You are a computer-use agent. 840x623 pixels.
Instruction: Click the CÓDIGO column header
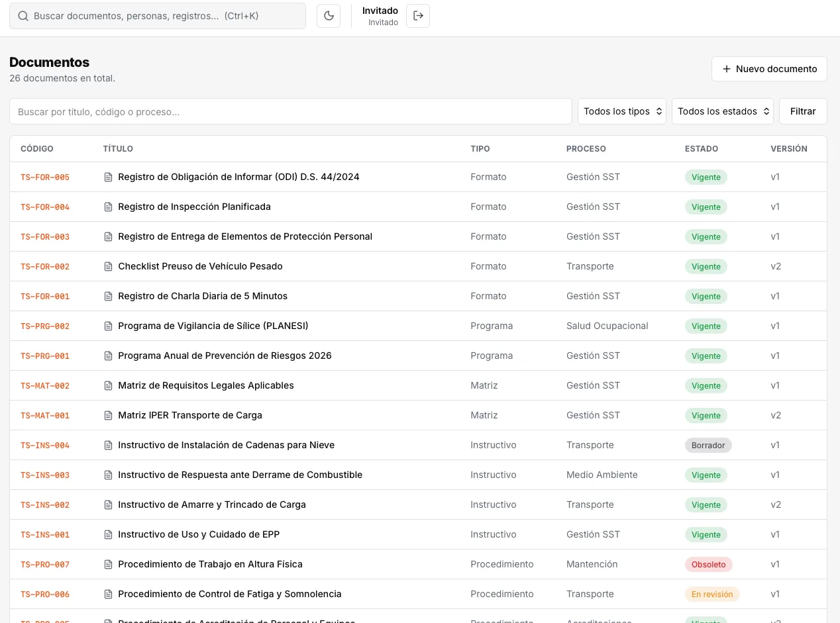(37, 149)
